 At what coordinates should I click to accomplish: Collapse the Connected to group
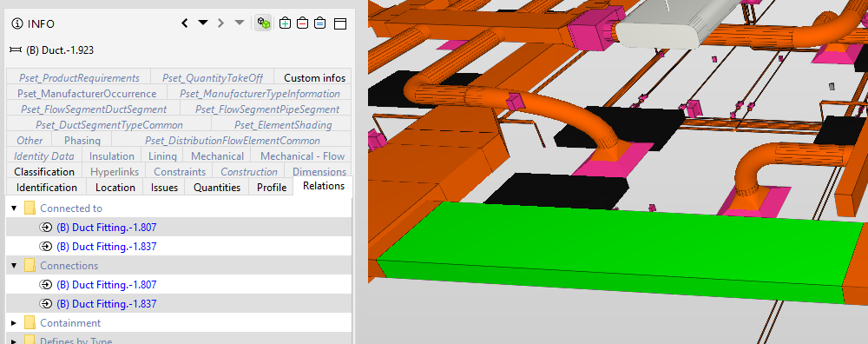15,208
